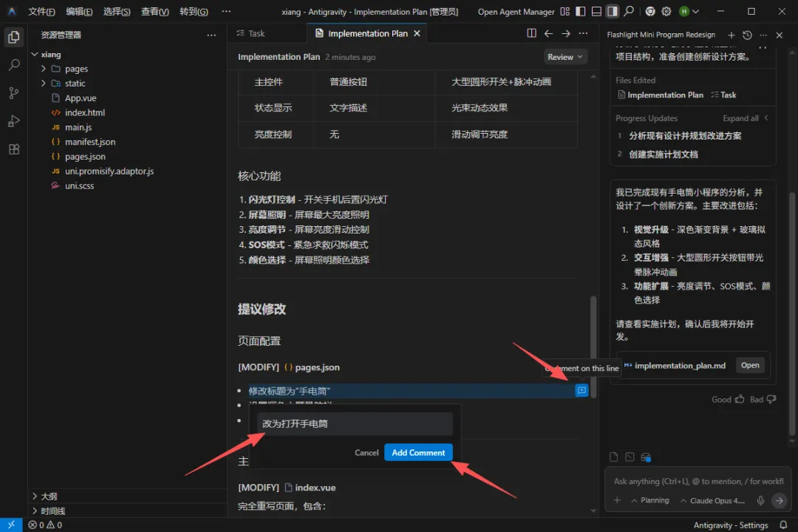Open the 文件(F) menu

coord(41,12)
